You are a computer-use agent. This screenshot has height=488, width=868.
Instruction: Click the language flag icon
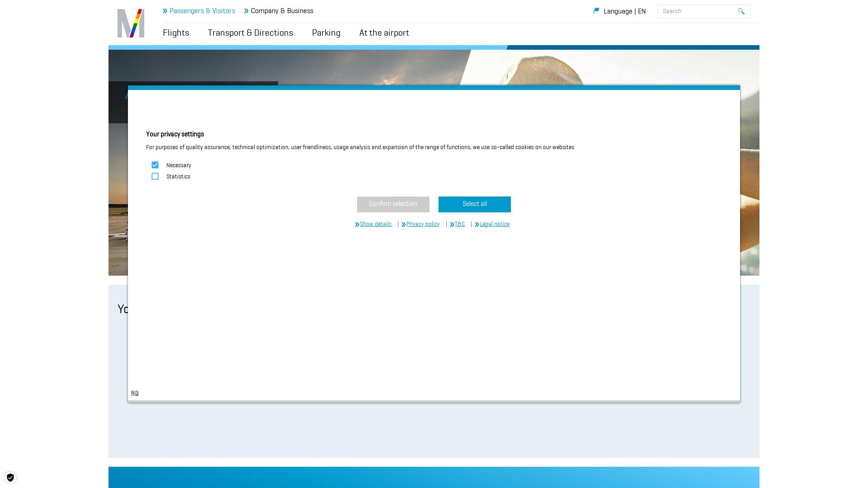(596, 11)
